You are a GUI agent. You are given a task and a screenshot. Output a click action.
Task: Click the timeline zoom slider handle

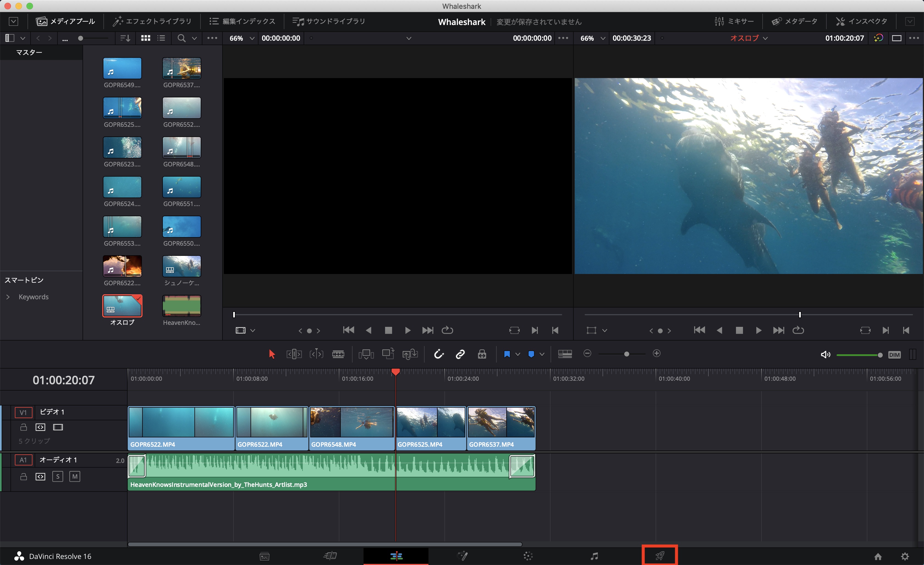tap(626, 354)
